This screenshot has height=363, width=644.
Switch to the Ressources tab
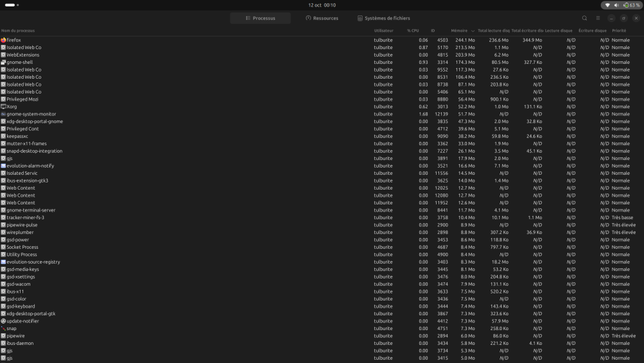point(322,18)
